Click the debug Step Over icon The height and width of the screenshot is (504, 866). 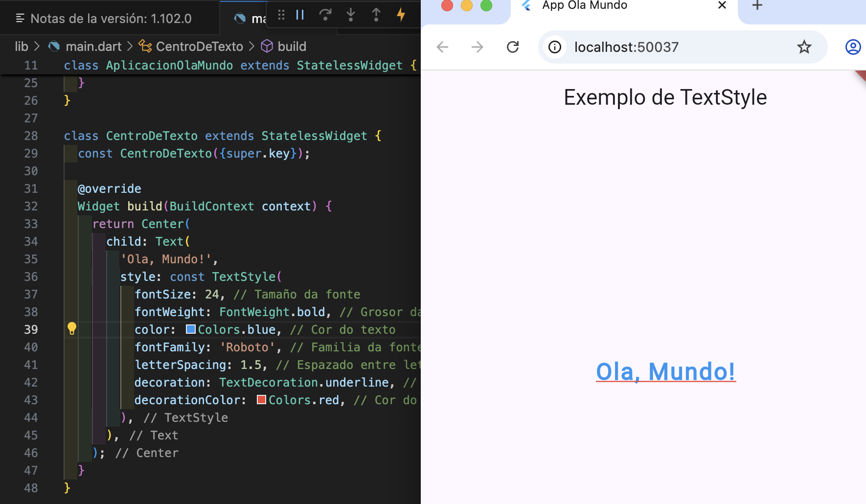tap(325, 15)
